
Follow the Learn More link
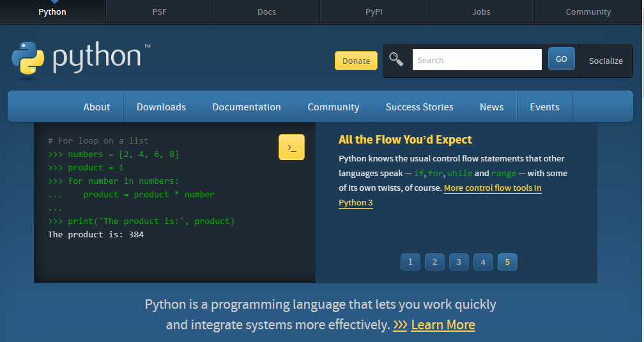click(x=443, y=325)
